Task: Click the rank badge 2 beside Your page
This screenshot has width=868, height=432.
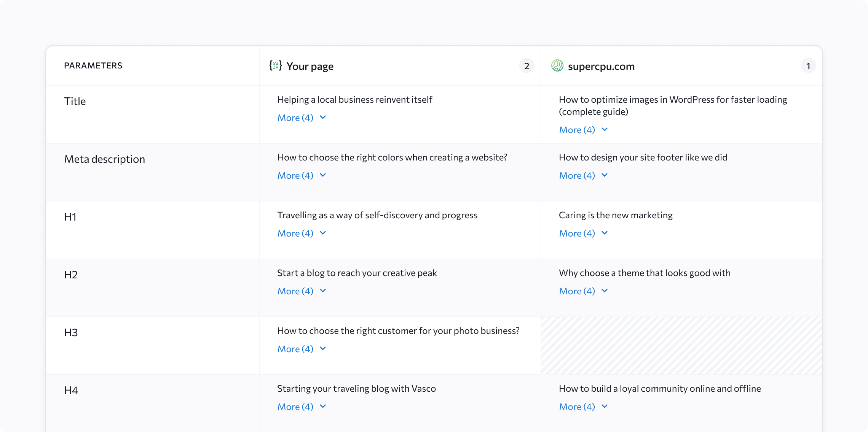Action: 527,66
